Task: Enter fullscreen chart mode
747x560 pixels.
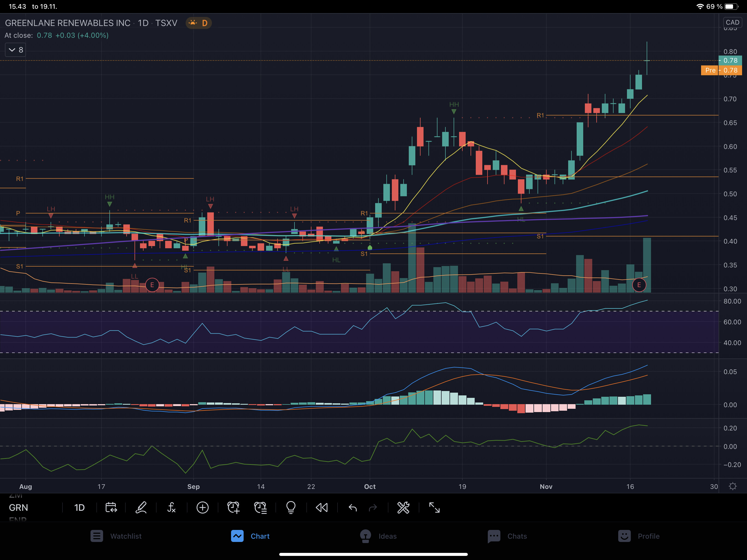Action: 434,508
